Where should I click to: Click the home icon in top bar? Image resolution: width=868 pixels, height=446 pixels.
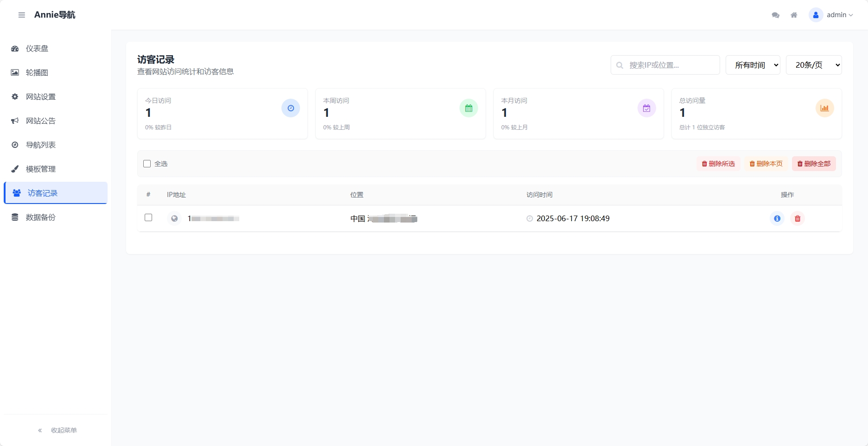point(794,15)
